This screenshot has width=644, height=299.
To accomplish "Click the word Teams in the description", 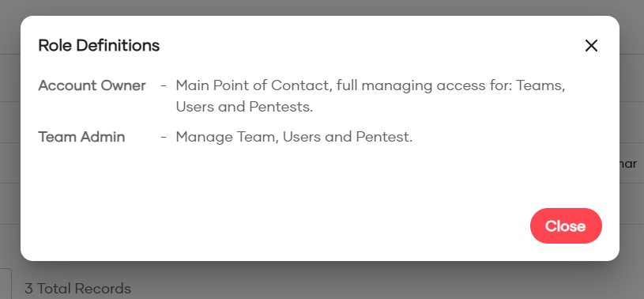I will (540, 85).
